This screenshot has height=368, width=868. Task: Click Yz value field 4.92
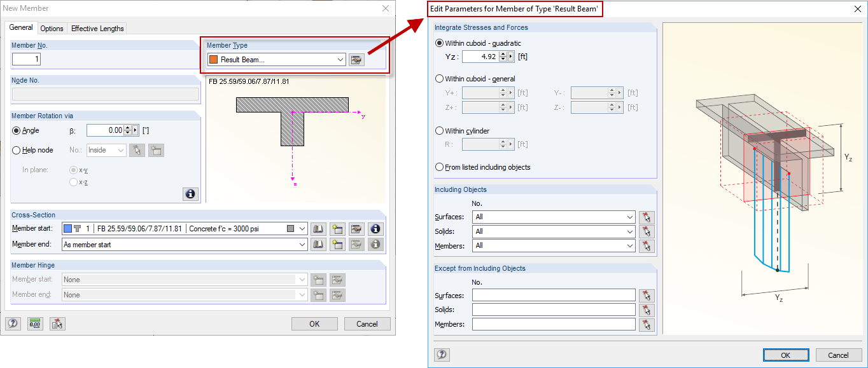[480, 57]
